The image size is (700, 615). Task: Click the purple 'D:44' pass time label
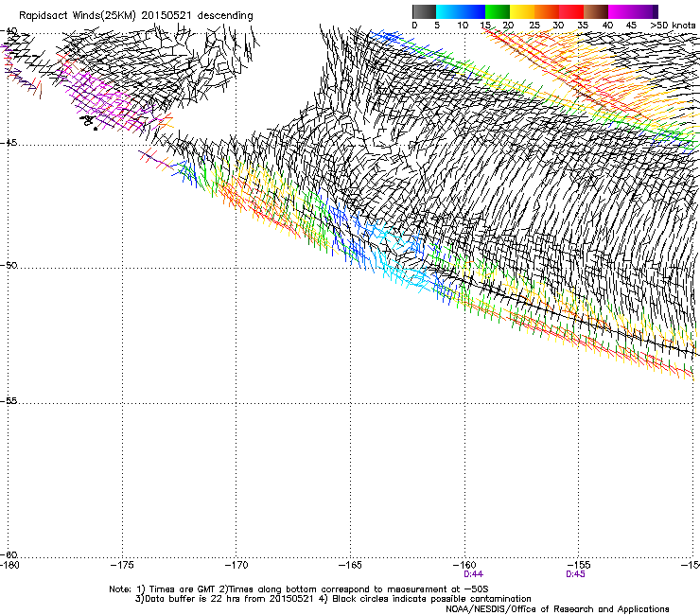(x=473, y=574)
